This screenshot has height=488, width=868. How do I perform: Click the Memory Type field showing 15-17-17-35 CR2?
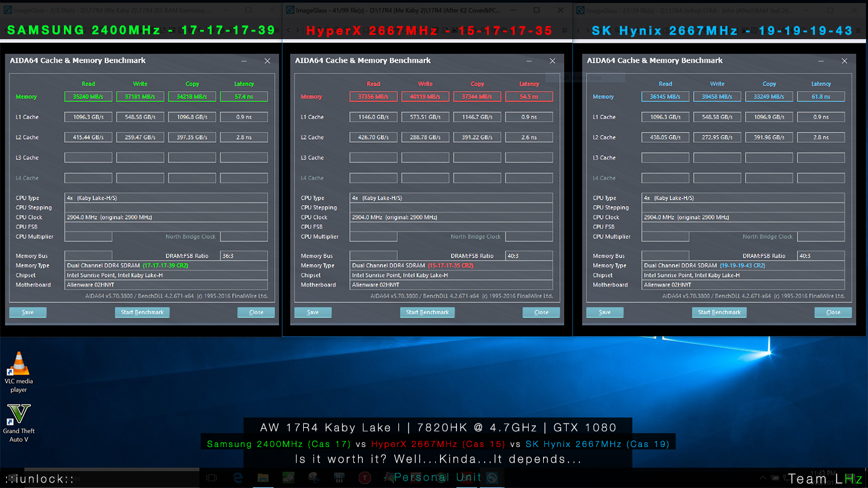(451, 265)
